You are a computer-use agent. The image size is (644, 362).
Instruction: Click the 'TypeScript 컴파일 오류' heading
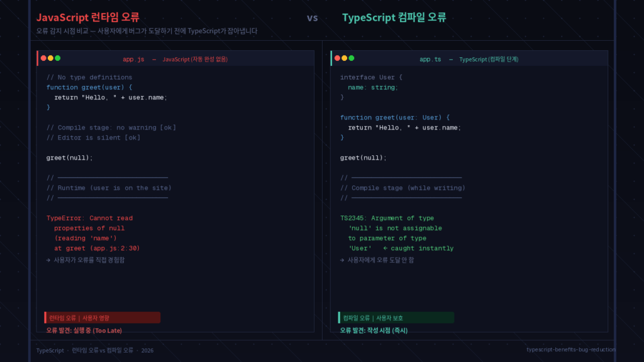point(394,18)
